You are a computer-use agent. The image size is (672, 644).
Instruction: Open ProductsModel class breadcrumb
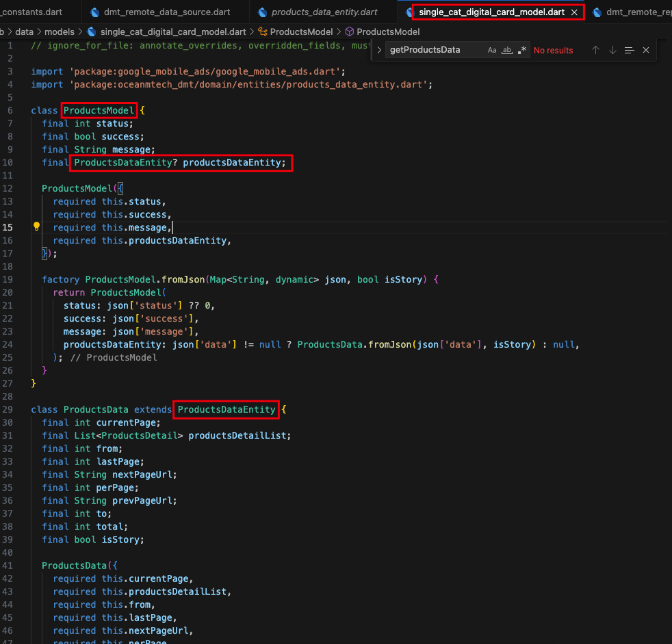pyautogui.click(x=301, y=31)
